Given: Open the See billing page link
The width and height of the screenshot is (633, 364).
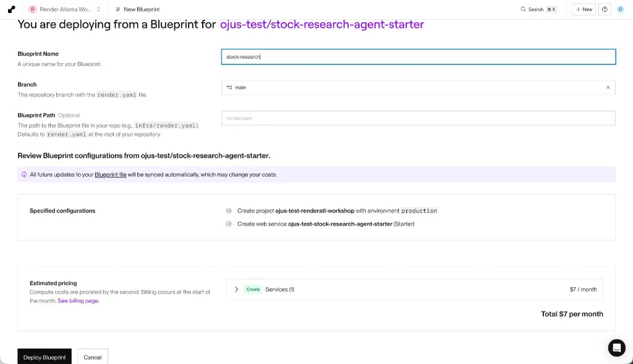Looking at the screenshot, I should [78, 300].
